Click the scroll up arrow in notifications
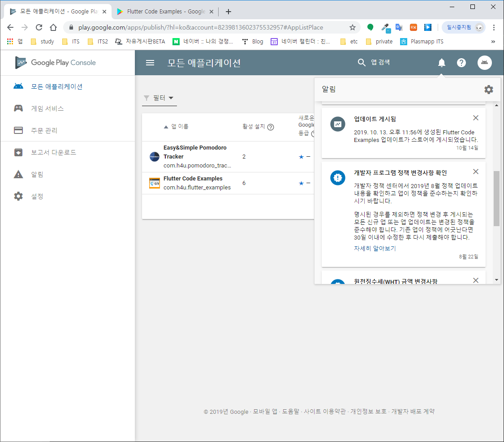Screen dimensions: 504x442 tap(496, 105)
